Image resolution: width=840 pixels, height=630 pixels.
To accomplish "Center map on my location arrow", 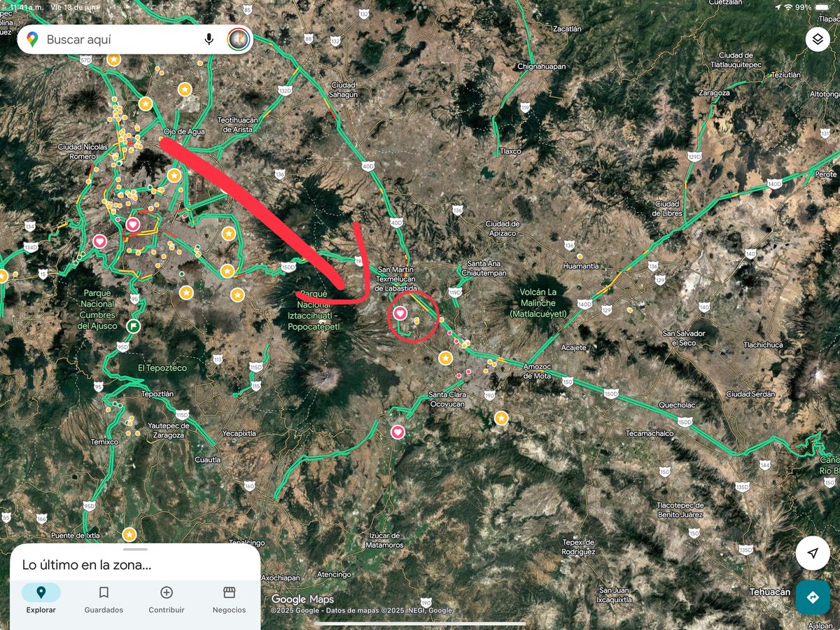I will click(x=813, y=553).
